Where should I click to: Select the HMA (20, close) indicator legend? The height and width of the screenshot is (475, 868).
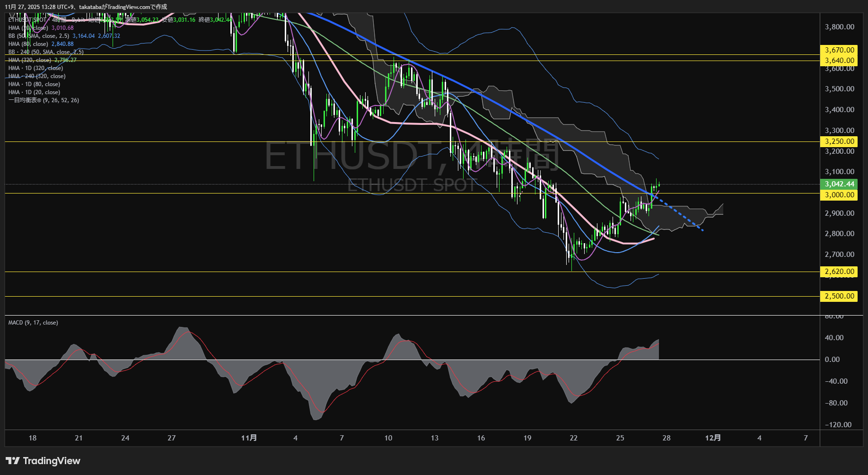[28, 28]
